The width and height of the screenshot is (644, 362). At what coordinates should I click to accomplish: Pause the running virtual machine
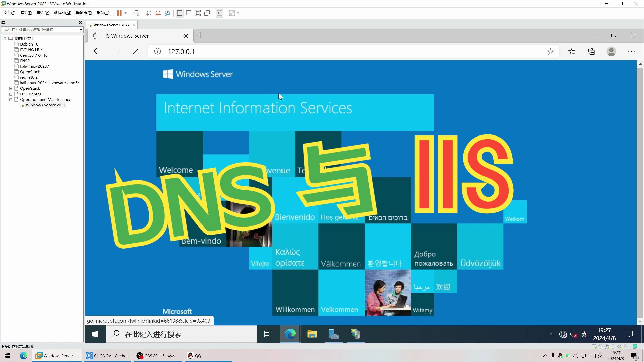119,13
